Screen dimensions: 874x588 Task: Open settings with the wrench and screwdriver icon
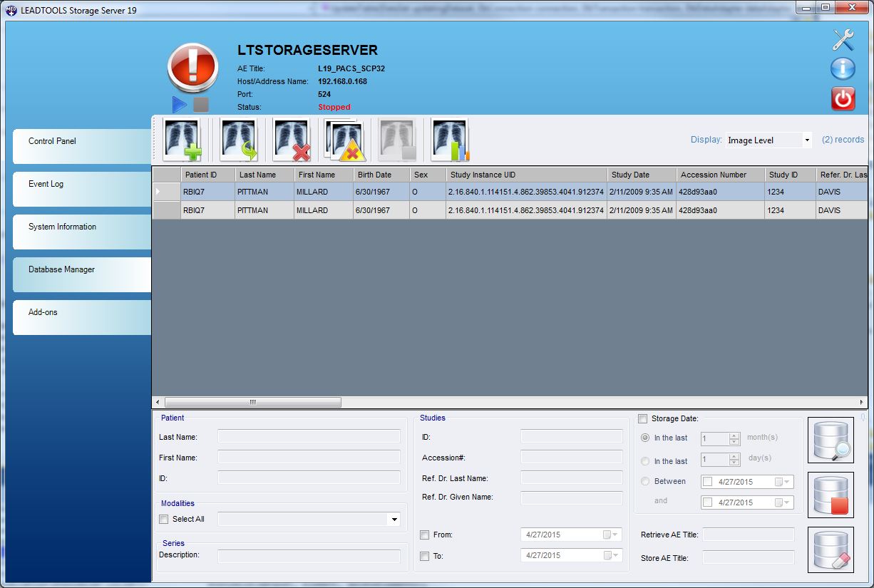pos(843,40)
